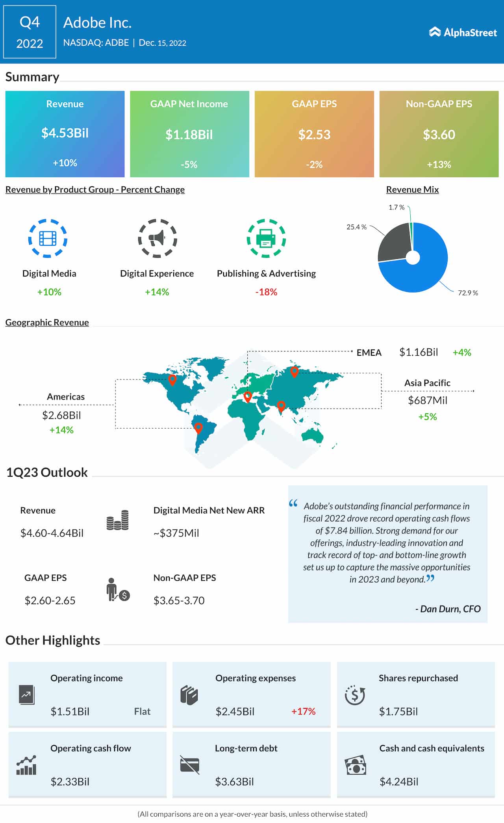504x823 pixels.
Task: Select the '$687Mil' Asia Pacific revenue
Action: point(428,400)
